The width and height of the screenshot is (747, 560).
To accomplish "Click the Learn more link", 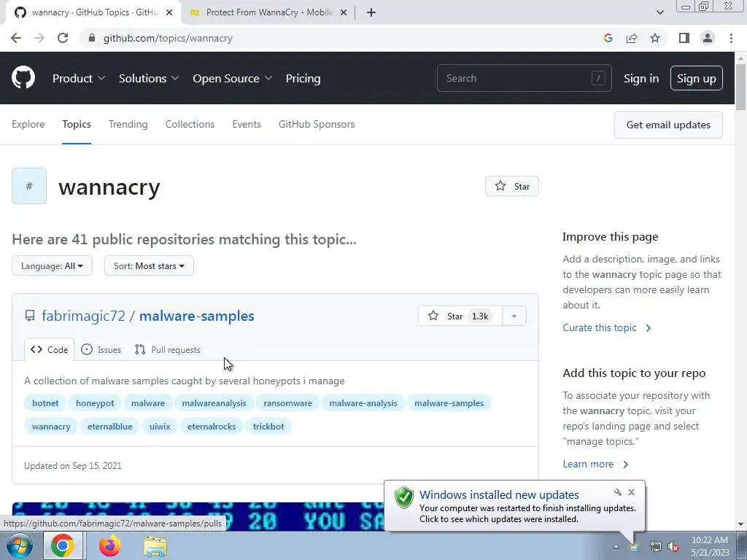I will coord(595,464).
